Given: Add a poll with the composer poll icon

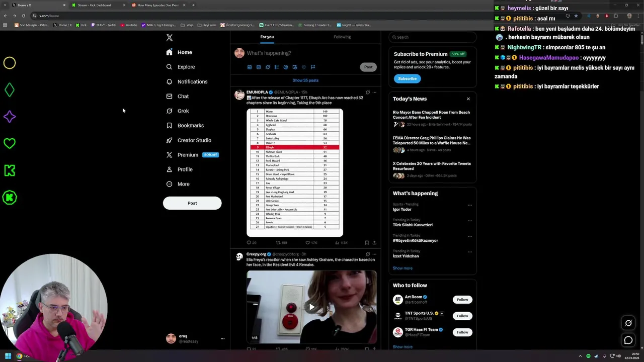Looking at the screenshot, I should (x=277, y=67).
